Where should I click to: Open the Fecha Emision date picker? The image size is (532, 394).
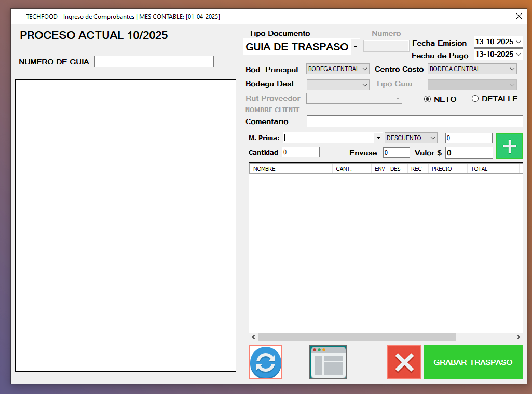[518, 42]
